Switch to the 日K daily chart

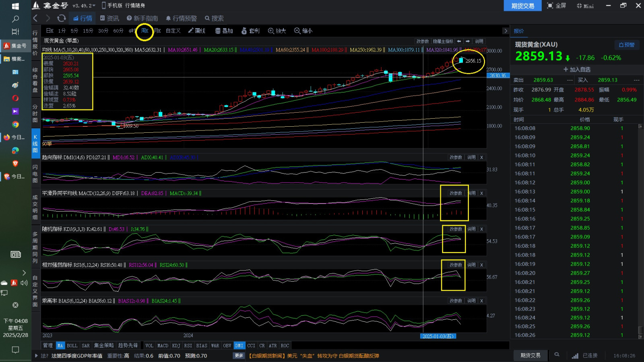point(50,31)
